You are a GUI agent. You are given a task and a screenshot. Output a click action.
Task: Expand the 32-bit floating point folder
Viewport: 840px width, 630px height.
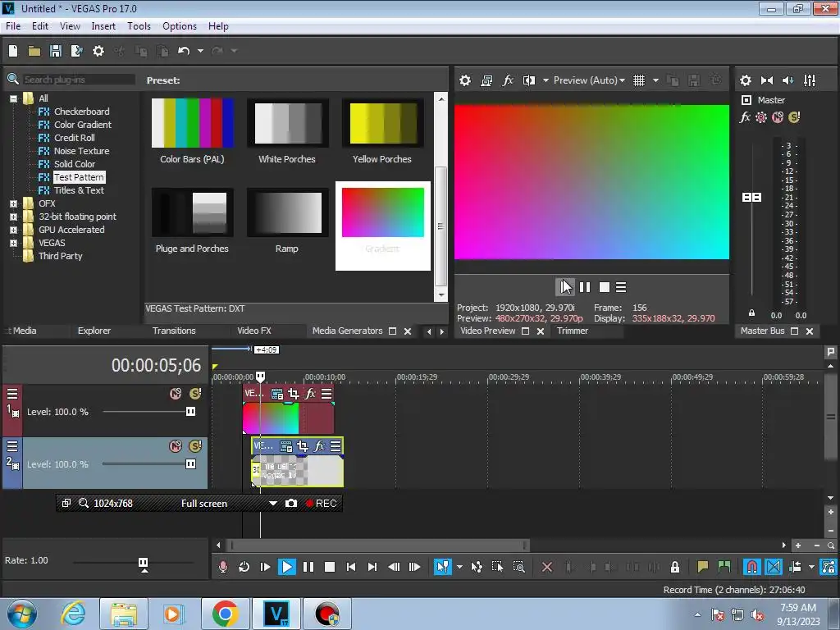[x=13, y=217]
